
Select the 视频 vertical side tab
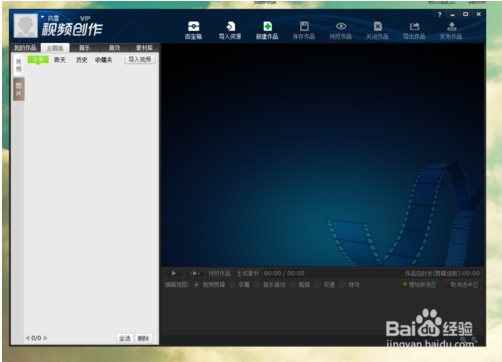click(x=19, y=65)
